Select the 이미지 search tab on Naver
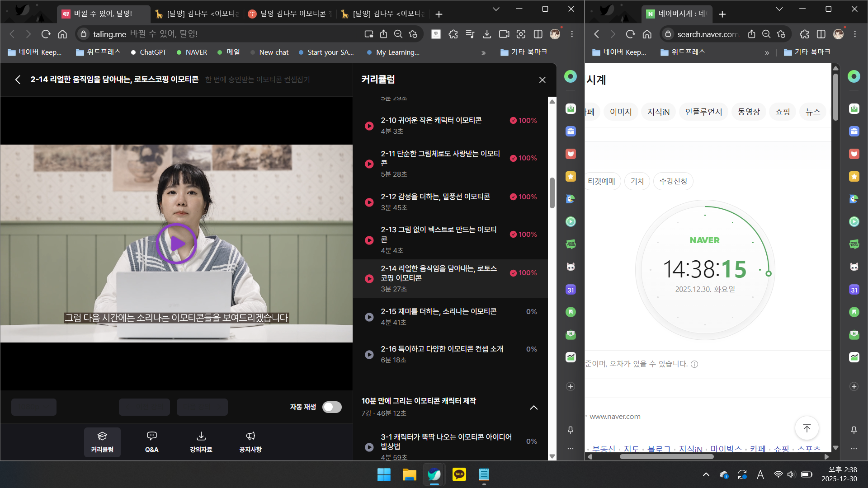 click(620, 112)
